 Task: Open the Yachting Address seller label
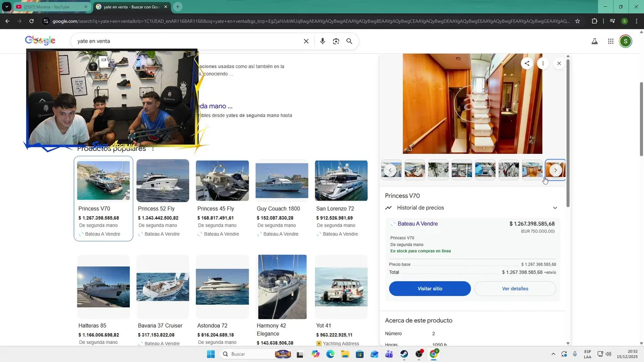[x=341, y=343]
